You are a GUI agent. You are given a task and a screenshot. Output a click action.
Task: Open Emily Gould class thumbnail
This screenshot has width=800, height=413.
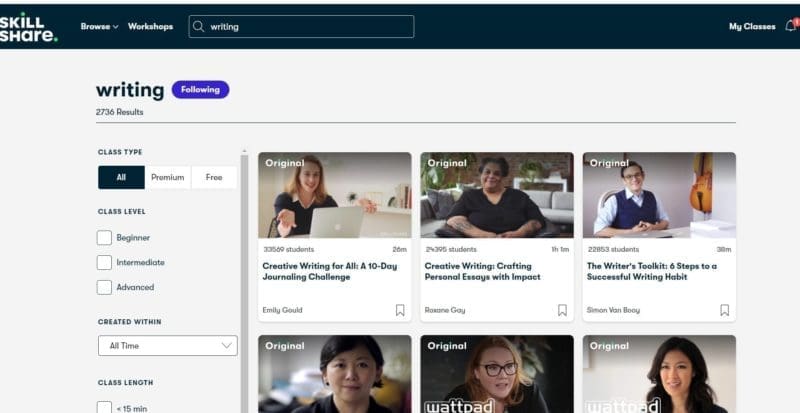point(335,195)
